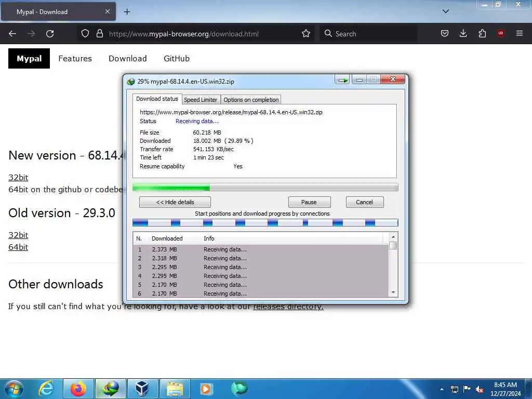The height and width of the screenshot is (399, 532).
Task: Click Hide details button
Action: click(175, 202)
